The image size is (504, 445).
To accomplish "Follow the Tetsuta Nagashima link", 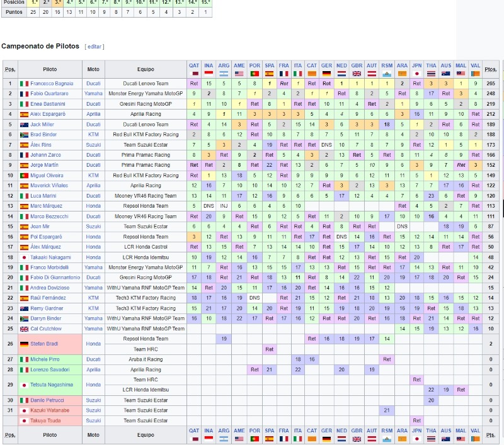I will click(52, 385).
